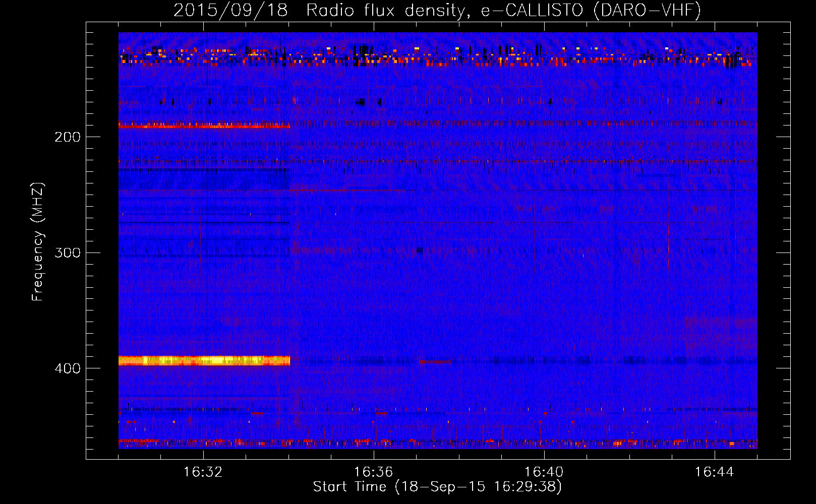Click the "300" frequency tick label
This screenshot has height=504, width=816.
[68, 253]
